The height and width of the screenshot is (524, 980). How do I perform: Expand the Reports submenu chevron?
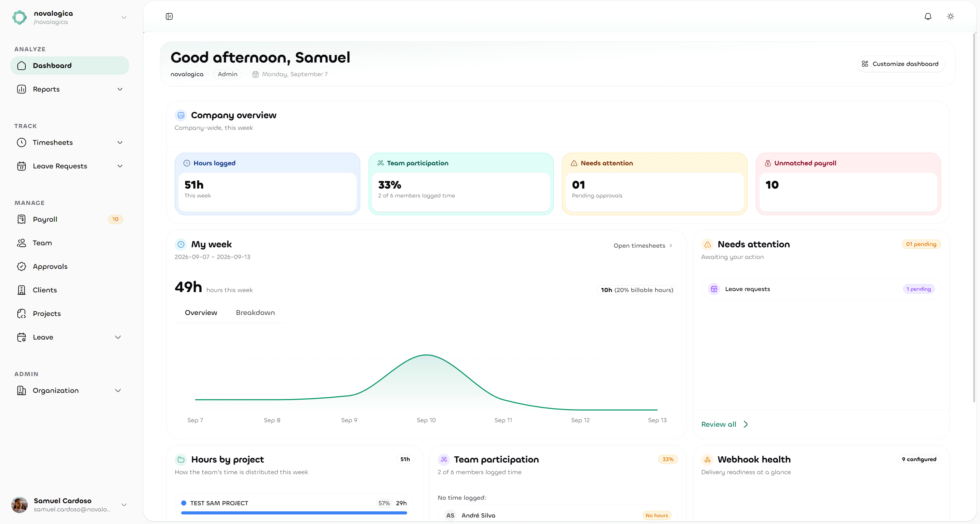(120, 89)
